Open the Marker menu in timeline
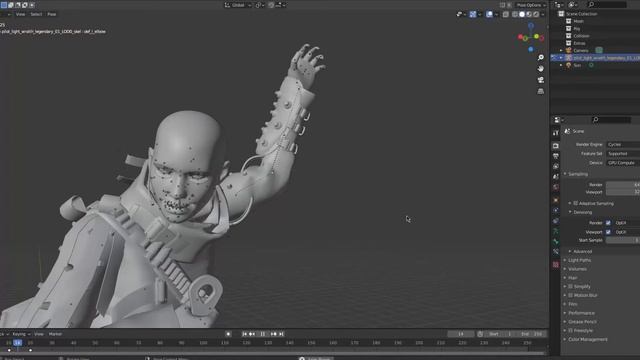The height and width of the screenshot is (360, 640). pyautogui.click(x=55, y=334)
